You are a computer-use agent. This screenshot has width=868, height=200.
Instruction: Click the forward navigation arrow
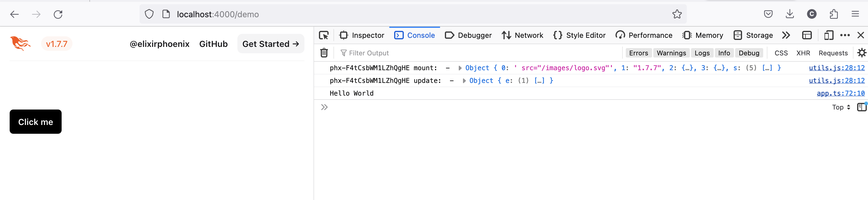[36, 14]
